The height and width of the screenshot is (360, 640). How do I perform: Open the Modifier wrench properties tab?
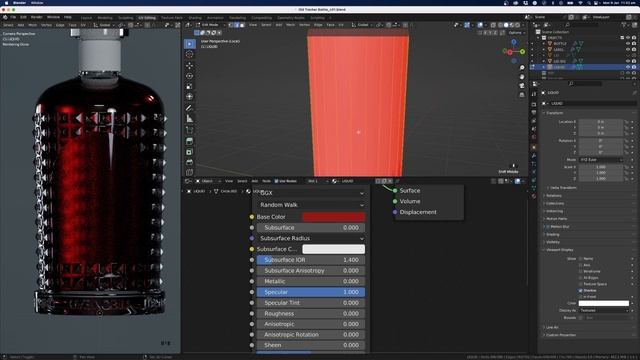[534, 156]
